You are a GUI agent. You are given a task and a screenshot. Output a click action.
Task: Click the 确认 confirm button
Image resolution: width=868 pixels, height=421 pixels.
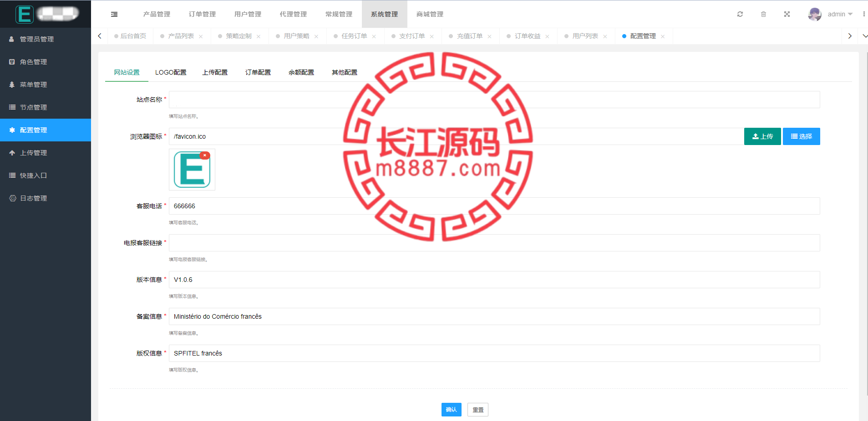pos(452,410)
